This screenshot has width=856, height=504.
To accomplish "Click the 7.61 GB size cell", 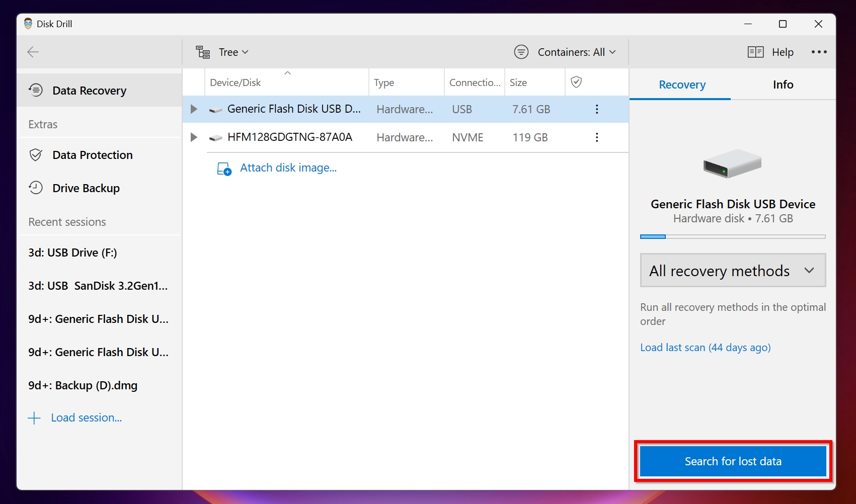I will (531, 109).
